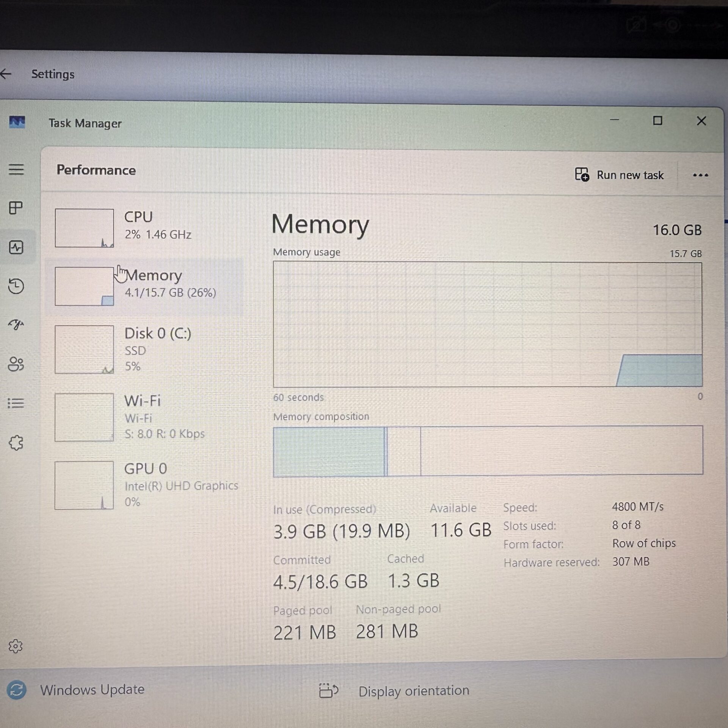The height and width of the screenshot is (728, 728).
Task: Open the Details page icon
Action: 16,403
